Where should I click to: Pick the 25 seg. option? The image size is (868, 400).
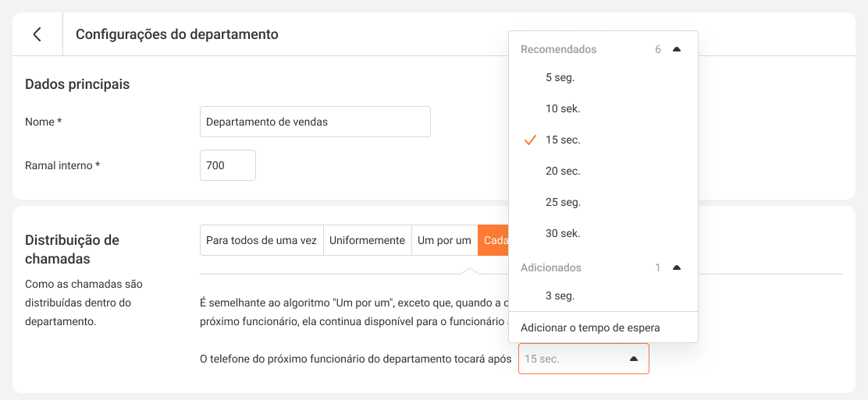[x=563, y=202]
